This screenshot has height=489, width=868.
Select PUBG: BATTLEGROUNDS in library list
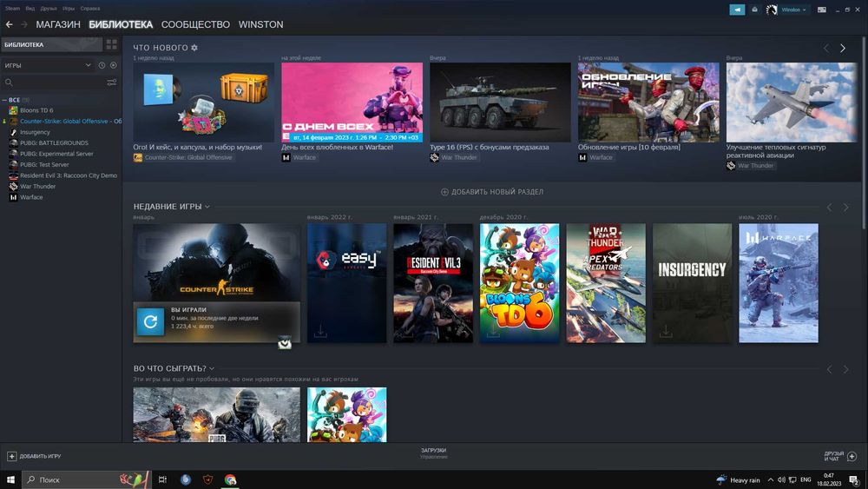pos(54,143)
